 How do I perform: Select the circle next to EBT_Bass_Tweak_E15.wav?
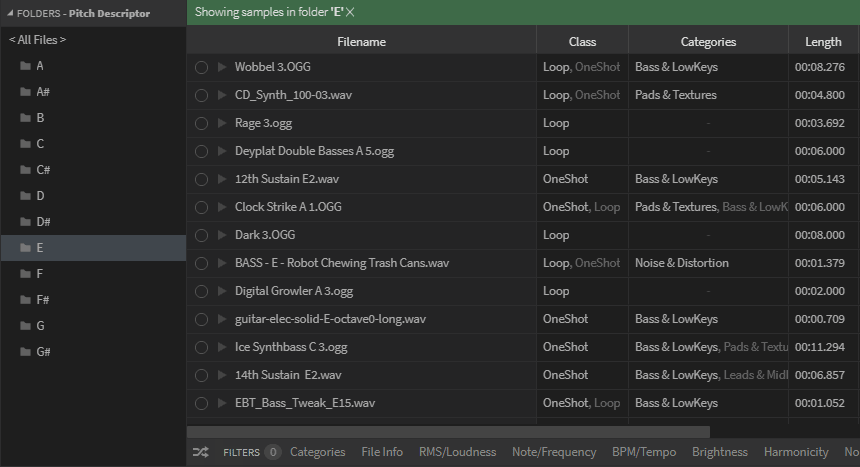click(201, 403)
